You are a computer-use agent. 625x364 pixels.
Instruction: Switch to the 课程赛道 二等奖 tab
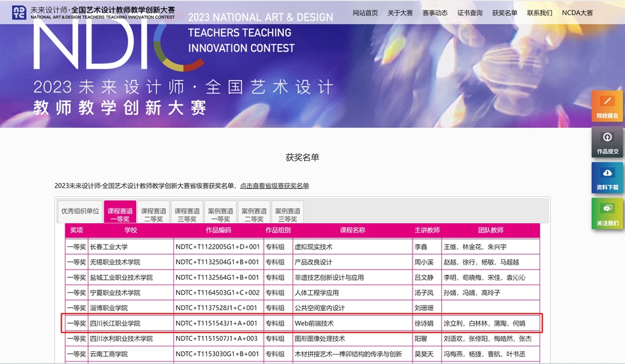click(153, 212)
